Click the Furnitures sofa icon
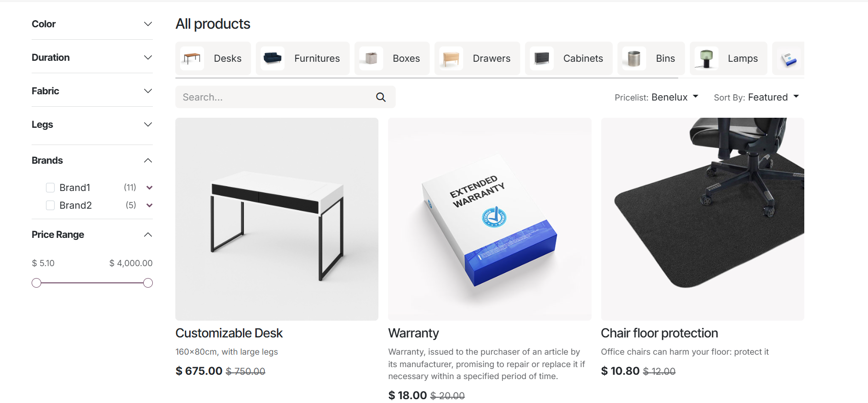Screen dimensions: 868x403 (x=273, y=58)
